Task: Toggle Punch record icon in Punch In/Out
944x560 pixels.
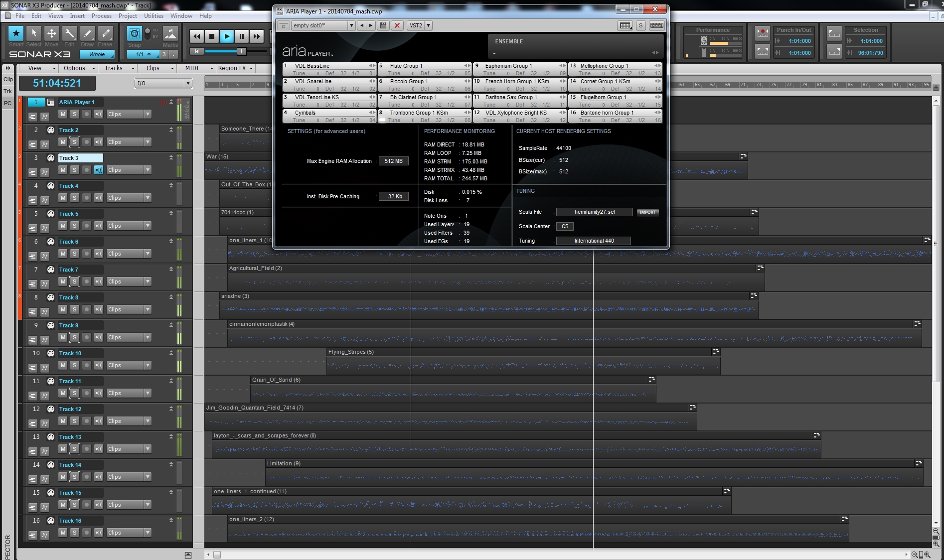Action: tap(763, 33)
